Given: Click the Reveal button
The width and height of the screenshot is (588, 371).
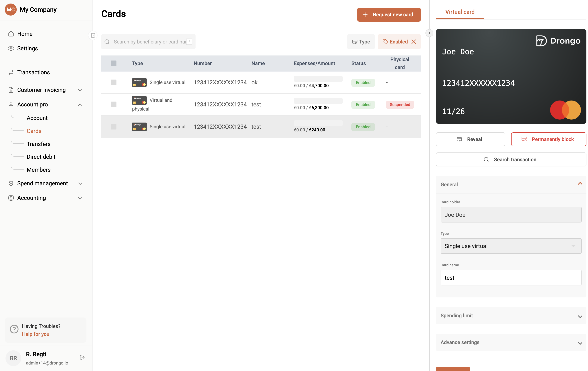Looking at the screenshot, I should (470, 139).
